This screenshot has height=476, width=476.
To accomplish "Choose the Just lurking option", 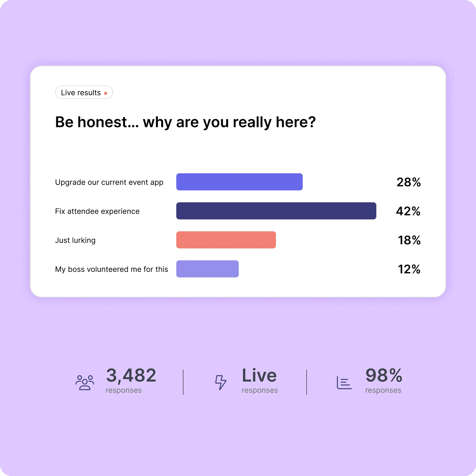I will tap(75, 240).
